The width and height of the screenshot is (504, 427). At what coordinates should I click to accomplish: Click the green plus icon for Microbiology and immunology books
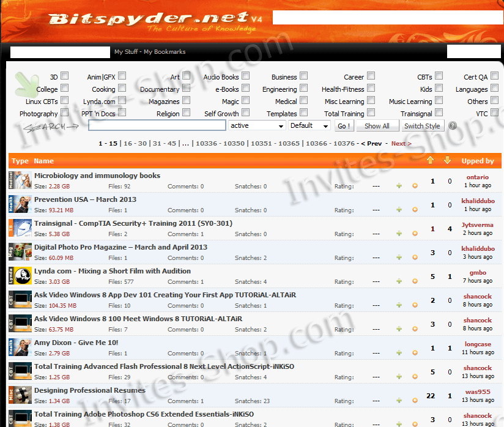(399, 185)
